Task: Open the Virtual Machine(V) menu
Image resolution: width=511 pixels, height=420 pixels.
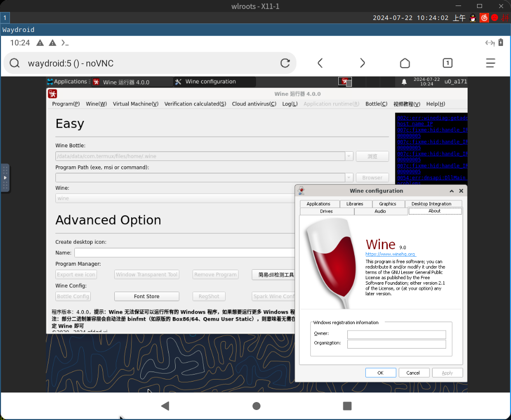Action: (135, 104)
